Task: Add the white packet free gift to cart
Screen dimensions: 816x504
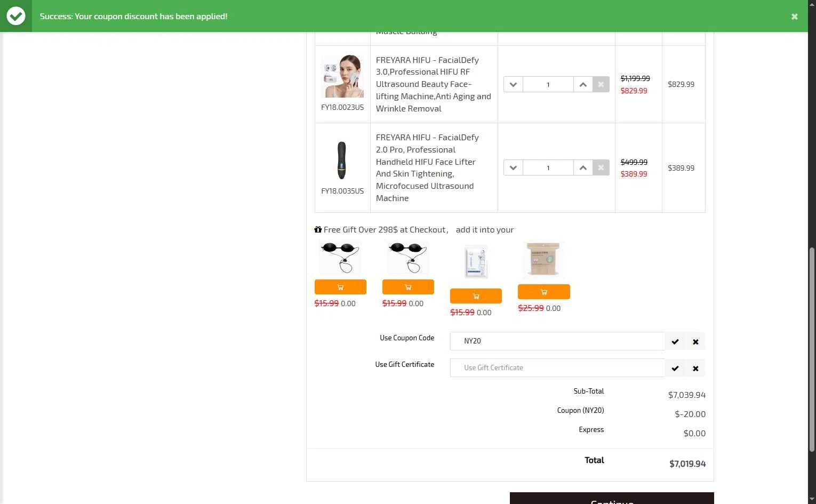Action: [x=476, y=296]
